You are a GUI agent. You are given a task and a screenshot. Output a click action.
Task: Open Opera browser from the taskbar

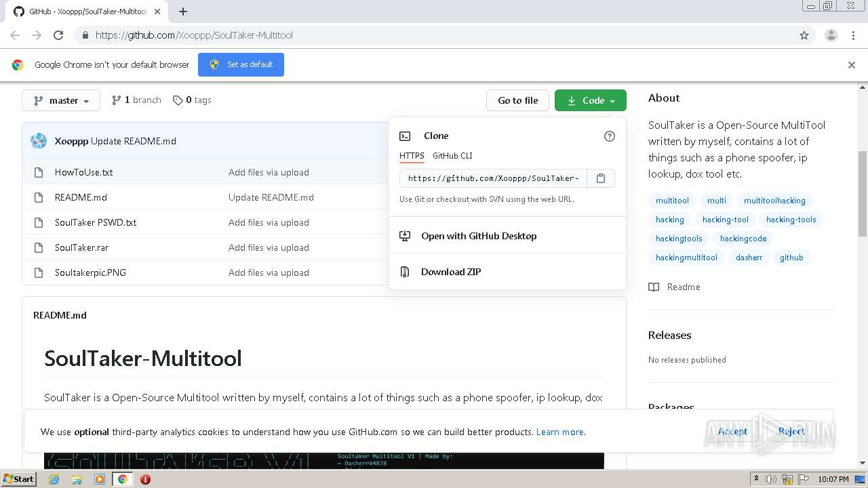[x=145, y=479]
